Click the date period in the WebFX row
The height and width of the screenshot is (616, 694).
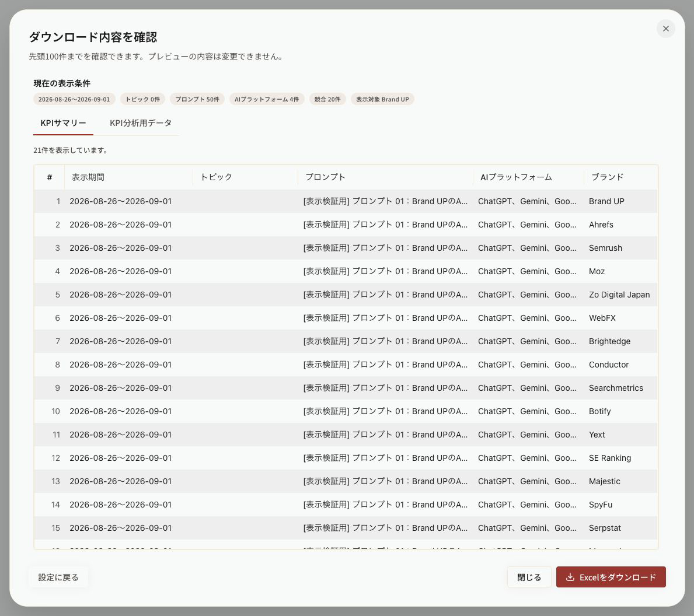[x=128, y=318]
